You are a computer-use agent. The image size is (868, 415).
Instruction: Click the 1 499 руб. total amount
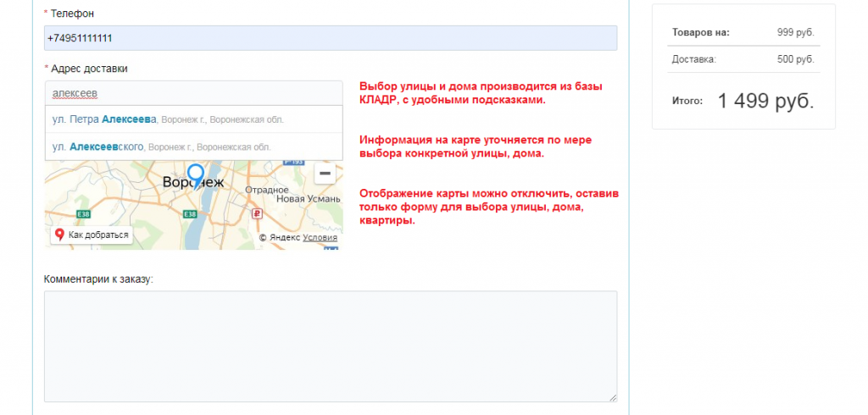click(765, 101)
